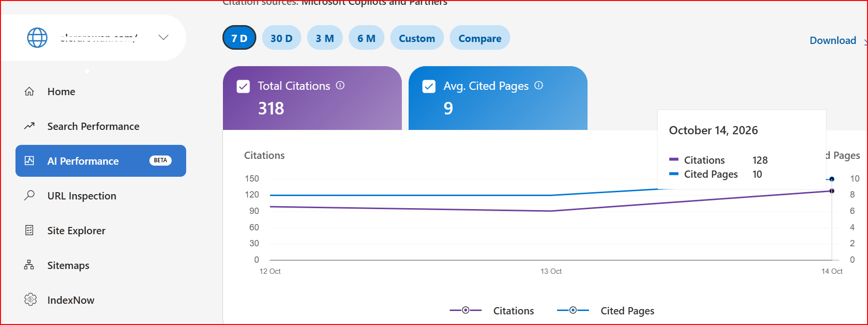The width and height of the screenshot is (868, 325).
Task: Select the 6 M date range
Action: pos(367,38)
